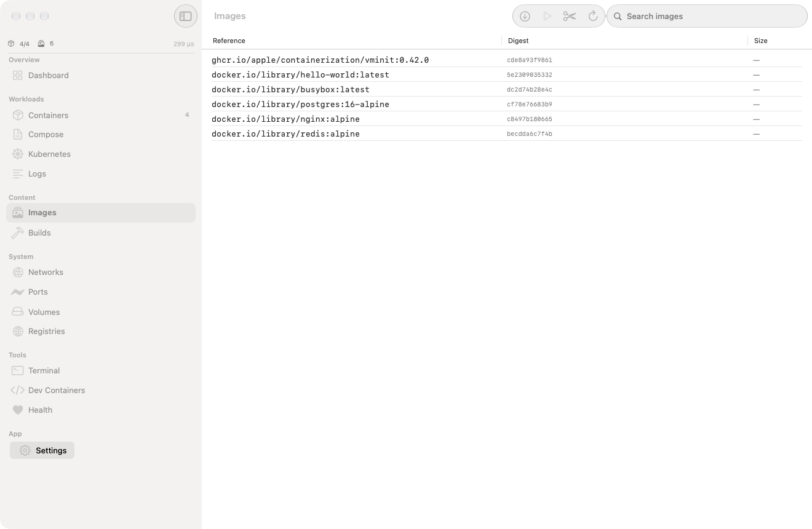Viewport: 812px width, 529px height.
Task: Select the busybox:latest image row
Action: 507,89
